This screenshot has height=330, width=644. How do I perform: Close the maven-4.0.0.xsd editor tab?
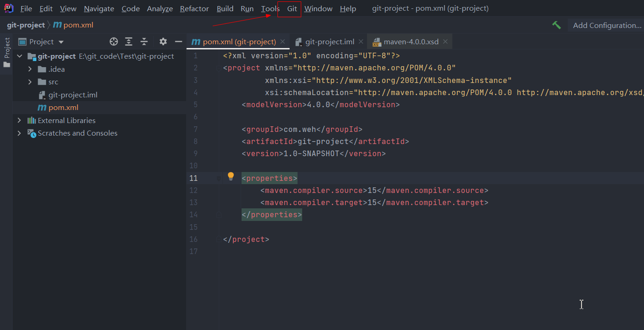coord(445,42)
